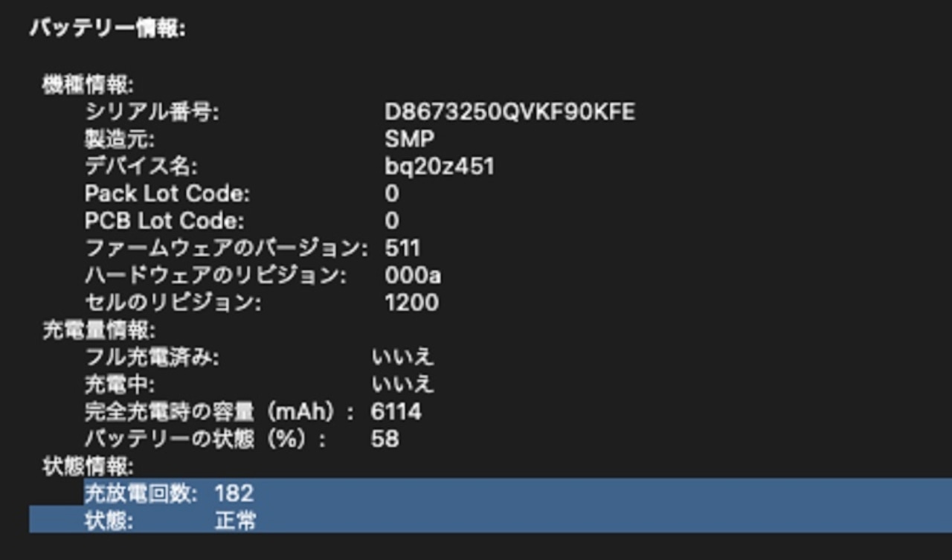Select the condition value 正常
Viewport: 952px width, 560px height.
coord(235,521)
